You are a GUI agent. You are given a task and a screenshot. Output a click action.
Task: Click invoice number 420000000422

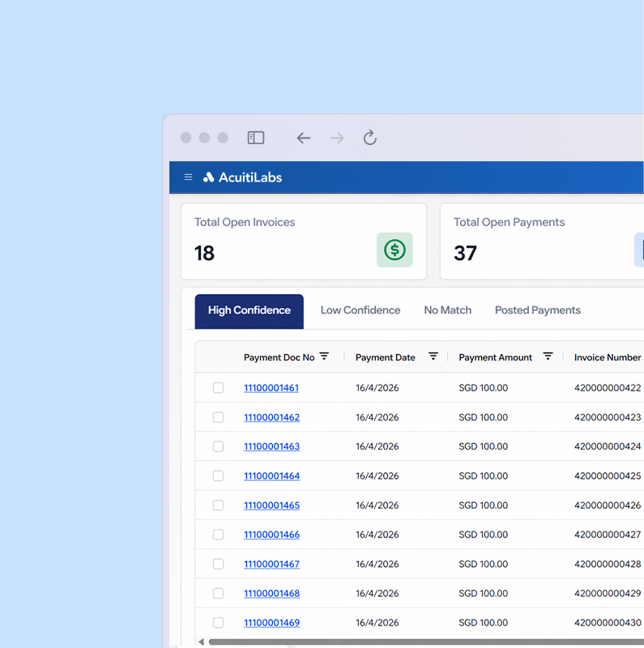tap(608, 388)
